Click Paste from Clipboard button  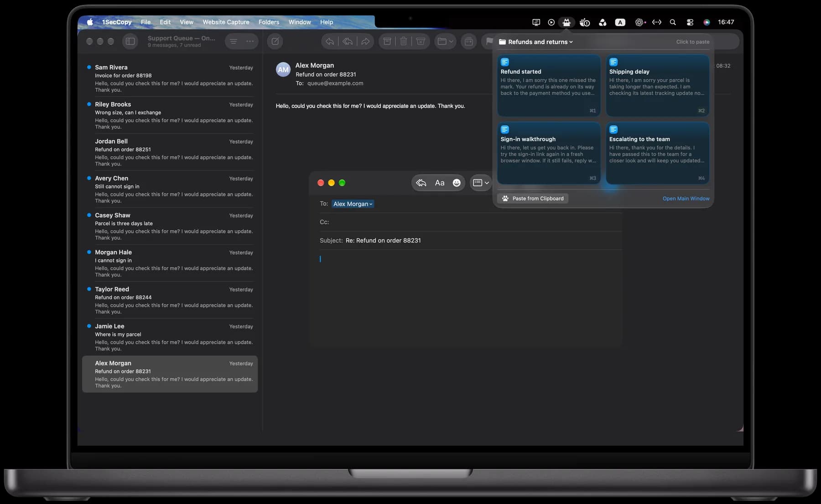533,199
